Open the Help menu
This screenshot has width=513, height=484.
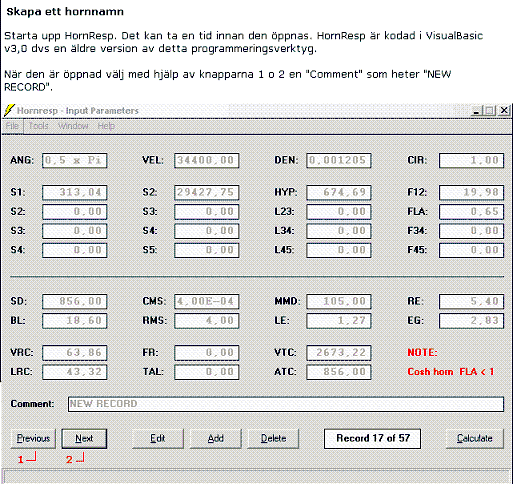pos(106,126)
